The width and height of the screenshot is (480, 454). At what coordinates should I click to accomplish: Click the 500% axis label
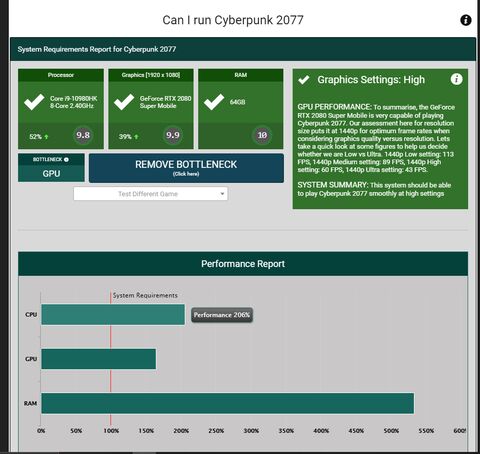[391, 431]
